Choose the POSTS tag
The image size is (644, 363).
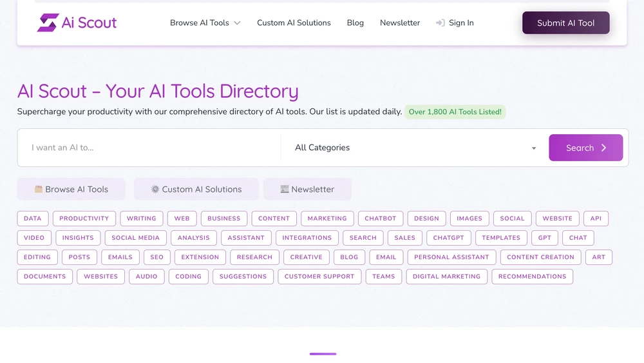pyautogui.click(x=79, y=257)
